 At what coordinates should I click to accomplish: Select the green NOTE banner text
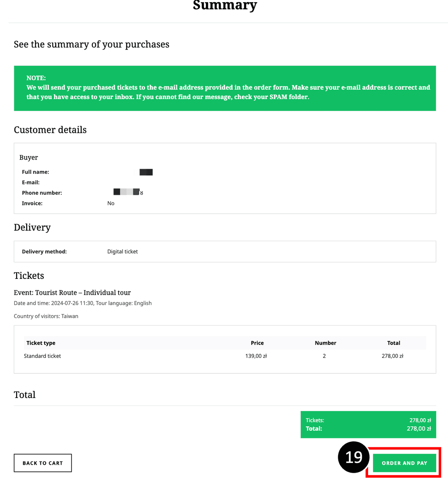(228, 87)
